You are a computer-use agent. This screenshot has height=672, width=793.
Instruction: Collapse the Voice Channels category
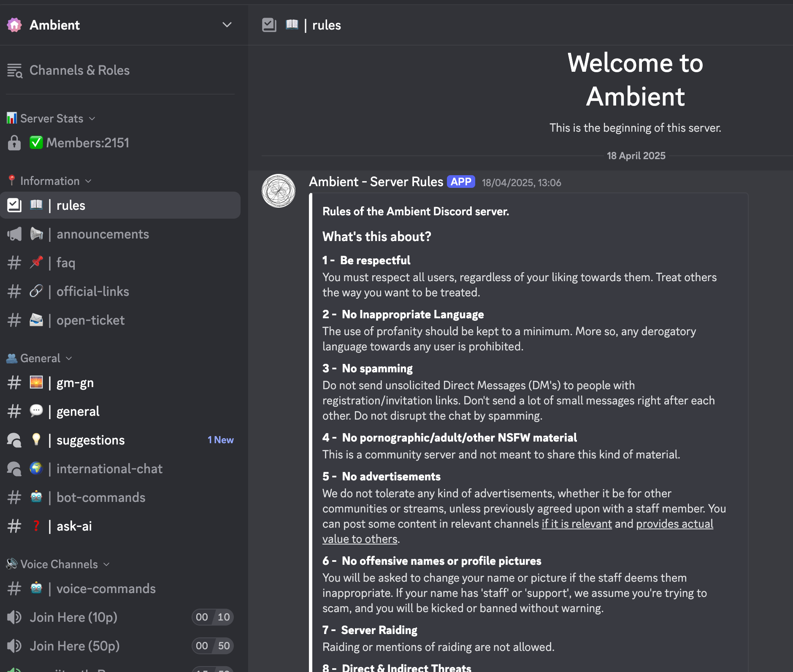coord(59,564)
